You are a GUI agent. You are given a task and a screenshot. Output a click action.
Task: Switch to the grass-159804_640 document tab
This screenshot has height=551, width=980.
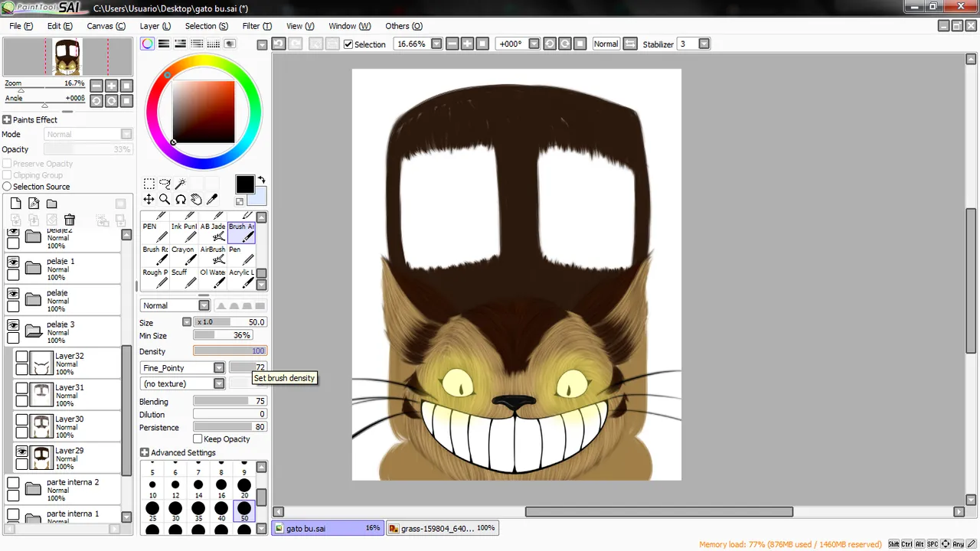(x=442, y=528)
